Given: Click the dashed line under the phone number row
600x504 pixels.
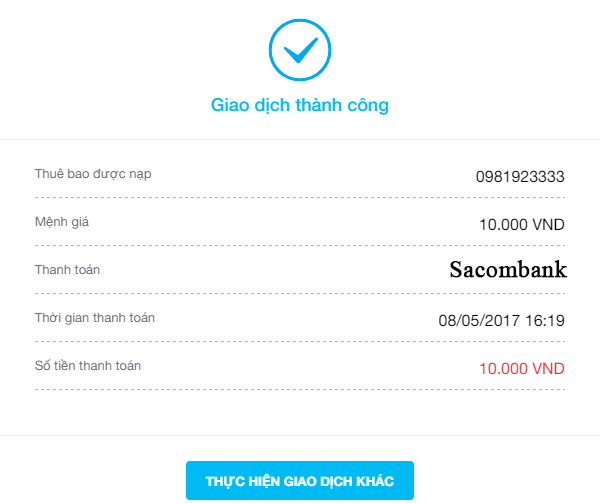Looking at the screenshot, I should (x=300, y=197).
